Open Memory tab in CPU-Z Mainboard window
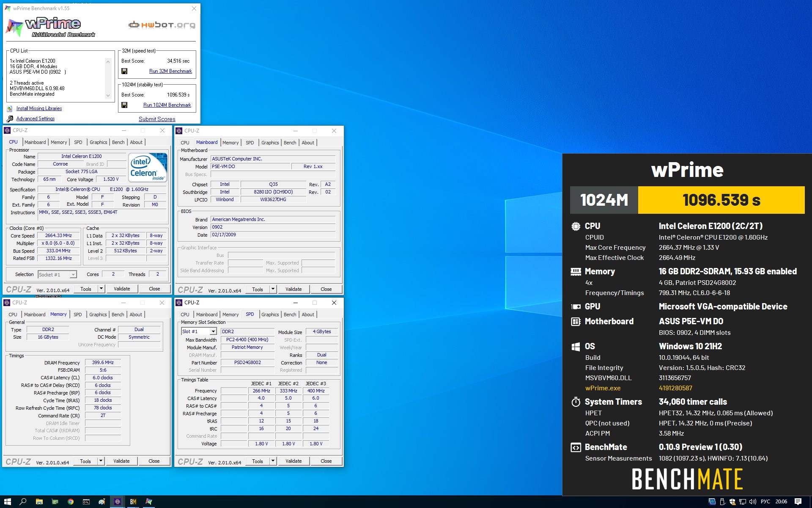 (x=230, y=143)
